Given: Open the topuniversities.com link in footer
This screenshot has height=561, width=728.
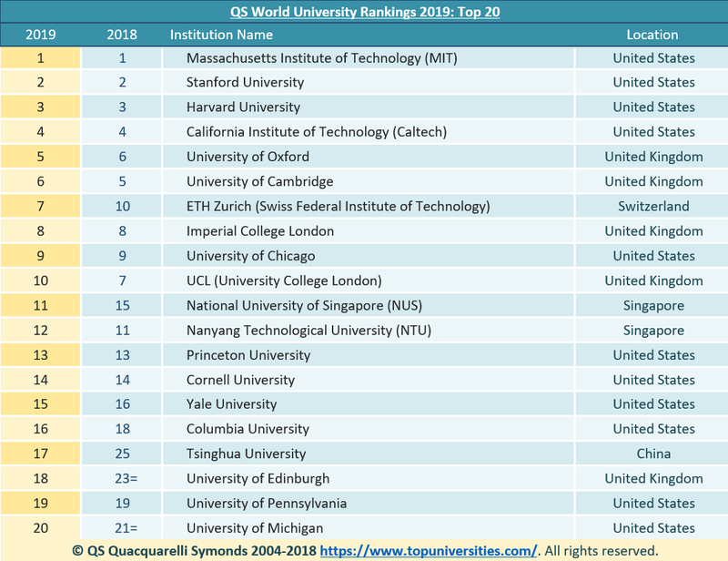Looking at the screenshot, I should [429, 551].
